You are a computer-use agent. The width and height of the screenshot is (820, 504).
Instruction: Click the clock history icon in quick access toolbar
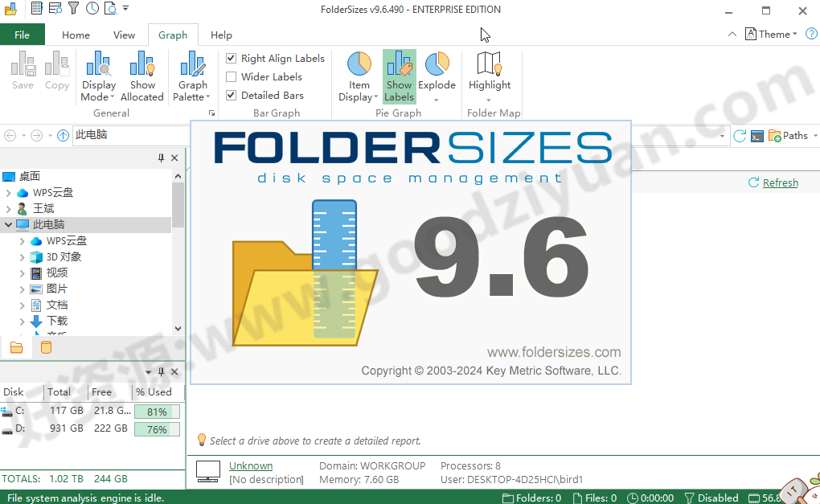pos(92,7)
